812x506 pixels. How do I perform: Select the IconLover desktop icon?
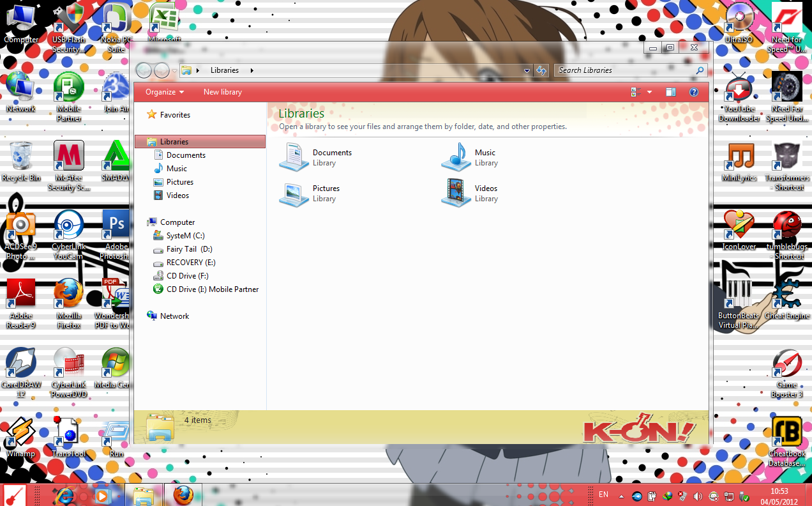coord(739,231)
